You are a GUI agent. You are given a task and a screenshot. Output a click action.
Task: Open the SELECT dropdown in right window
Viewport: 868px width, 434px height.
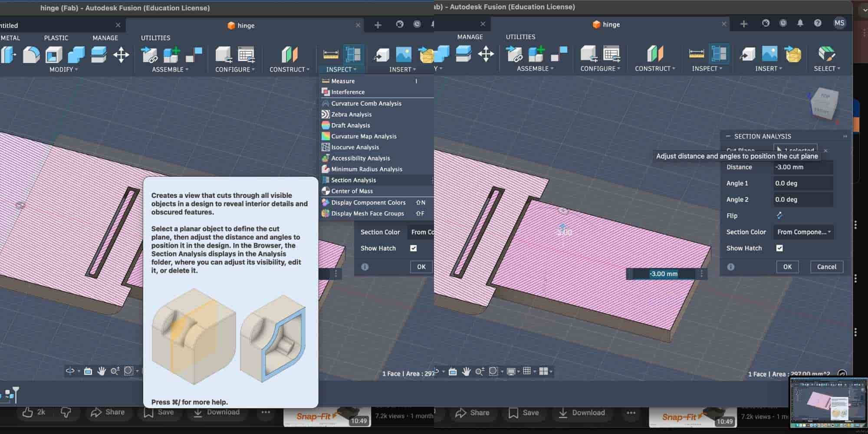pyautogui.click(x=827, y=69)
